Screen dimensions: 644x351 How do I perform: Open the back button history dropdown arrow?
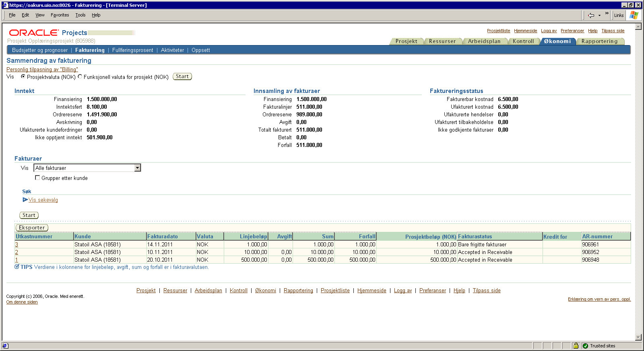tap(599, 15)
